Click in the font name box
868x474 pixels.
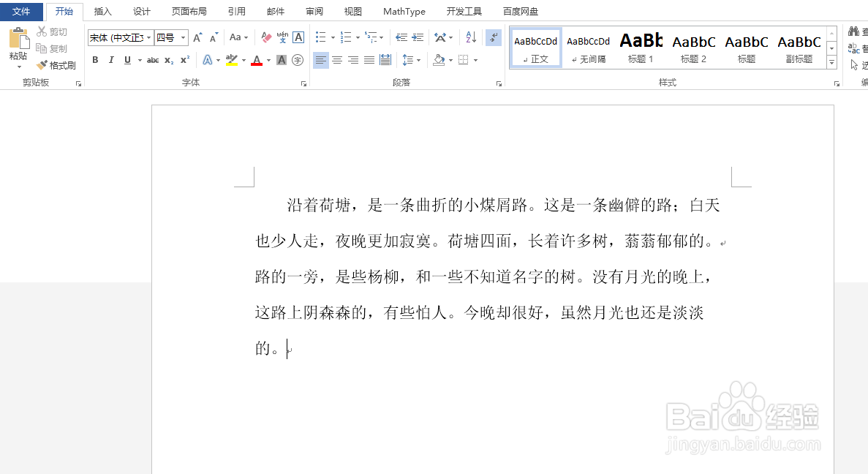coord(116,37)
